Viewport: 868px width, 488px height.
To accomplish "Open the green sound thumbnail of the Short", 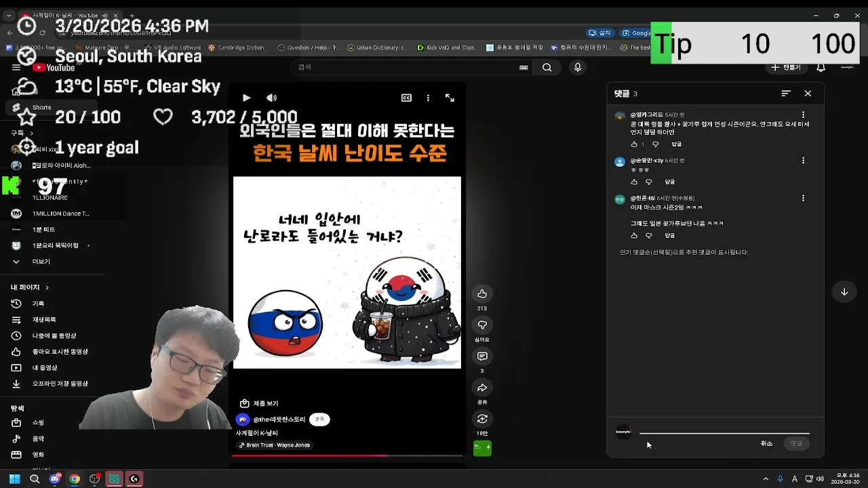I will (x=482, y=448).
